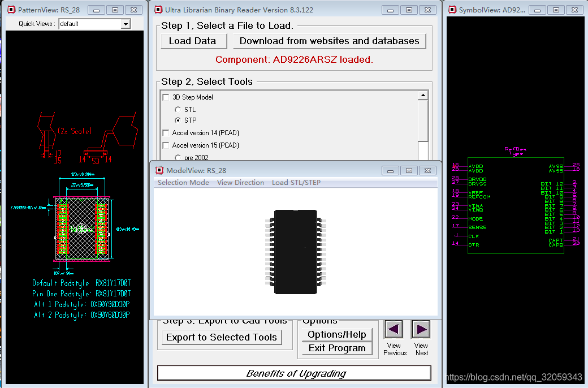Click Alt 2 Padstyle text in PatternView

(x=82, y=315)
